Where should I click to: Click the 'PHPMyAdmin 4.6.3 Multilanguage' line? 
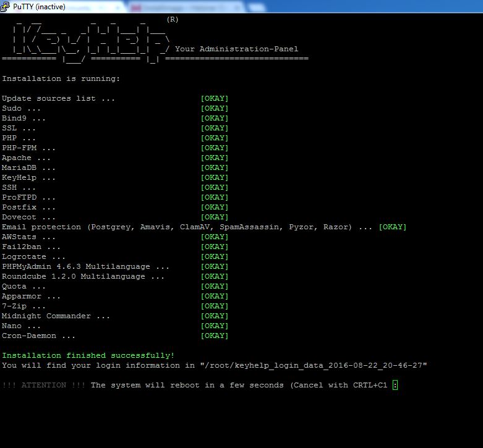click(x=85, y=266)
